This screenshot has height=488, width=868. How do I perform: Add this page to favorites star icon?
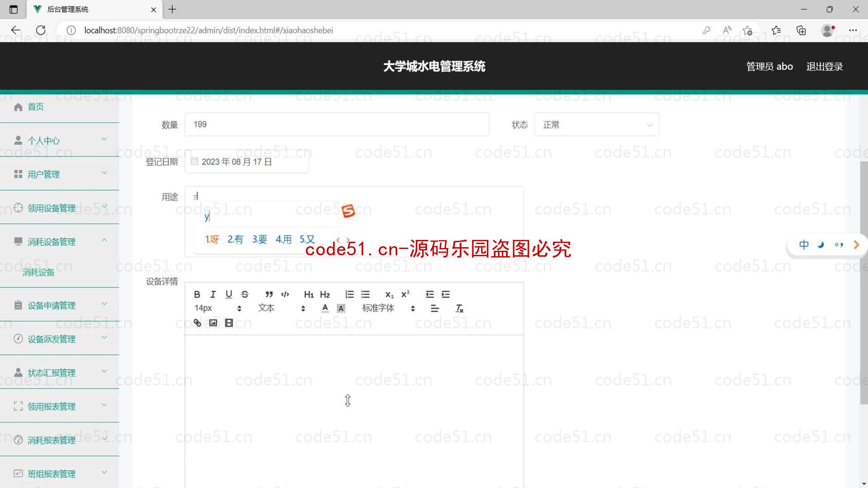click(747, 30)
